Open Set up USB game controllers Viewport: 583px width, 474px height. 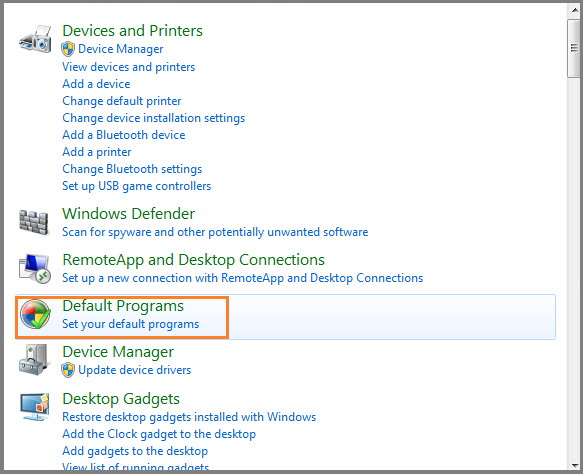click(136, 186)
